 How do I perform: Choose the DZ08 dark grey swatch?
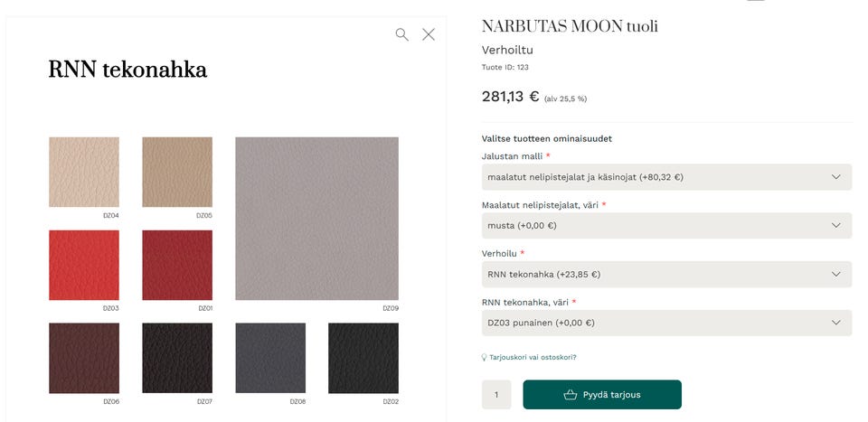pos(270,359)
